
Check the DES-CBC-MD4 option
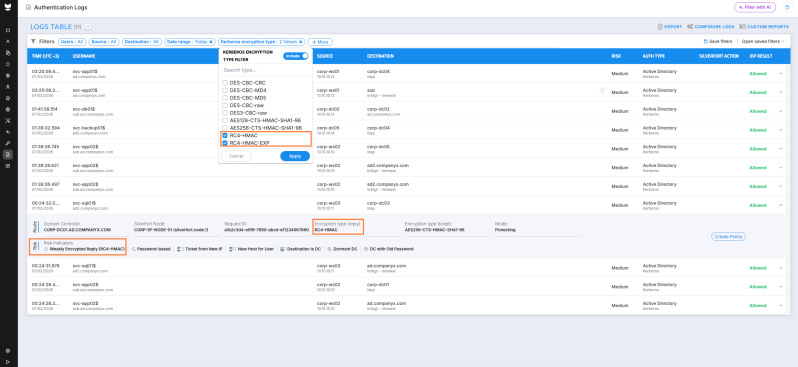(225, 90)
